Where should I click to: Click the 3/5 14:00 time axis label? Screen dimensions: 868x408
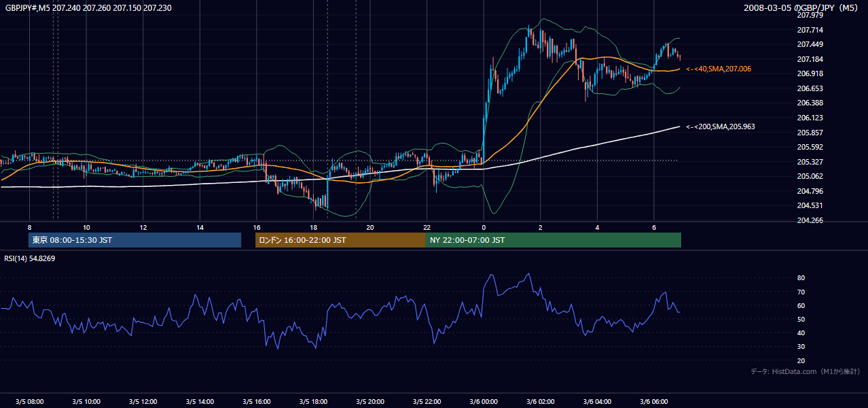pos(200,402)
